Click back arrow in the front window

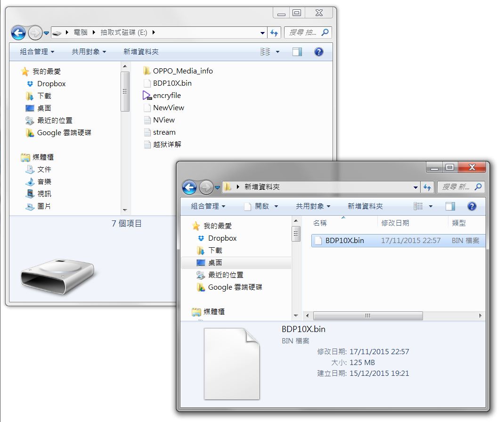(189, 187)
